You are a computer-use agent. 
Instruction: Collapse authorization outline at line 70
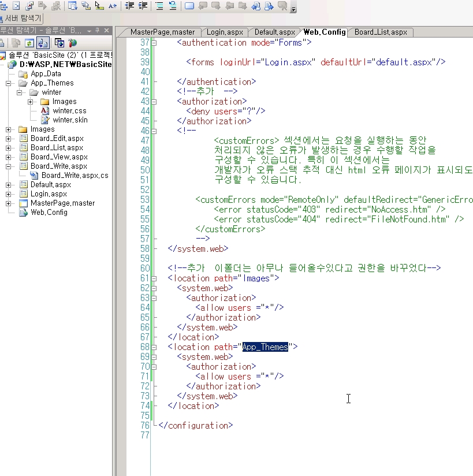pyautogui.click(x=154, y=367)
